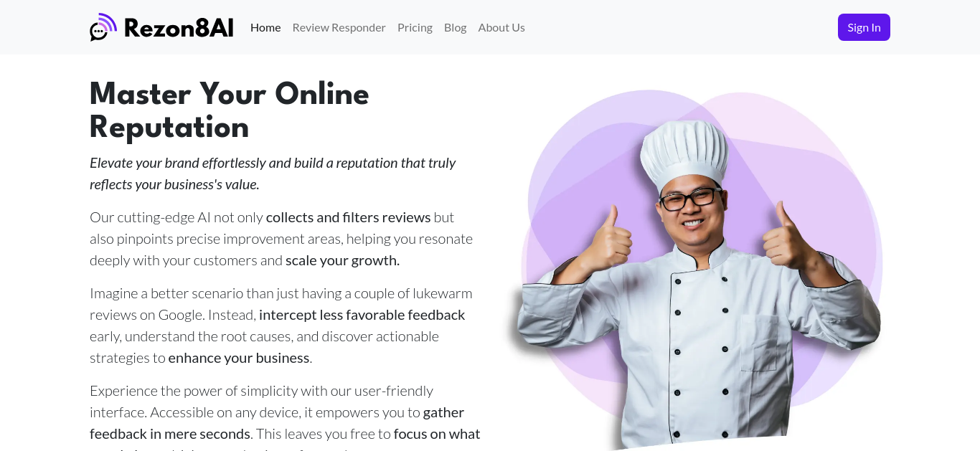Click the purple Sign In button
The image size is (980, 451).
click(864, 27)
